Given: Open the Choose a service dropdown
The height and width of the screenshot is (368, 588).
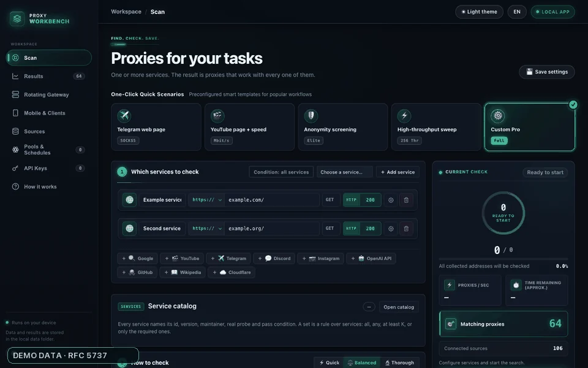Looking at the screenshot, I should [345, 172].
